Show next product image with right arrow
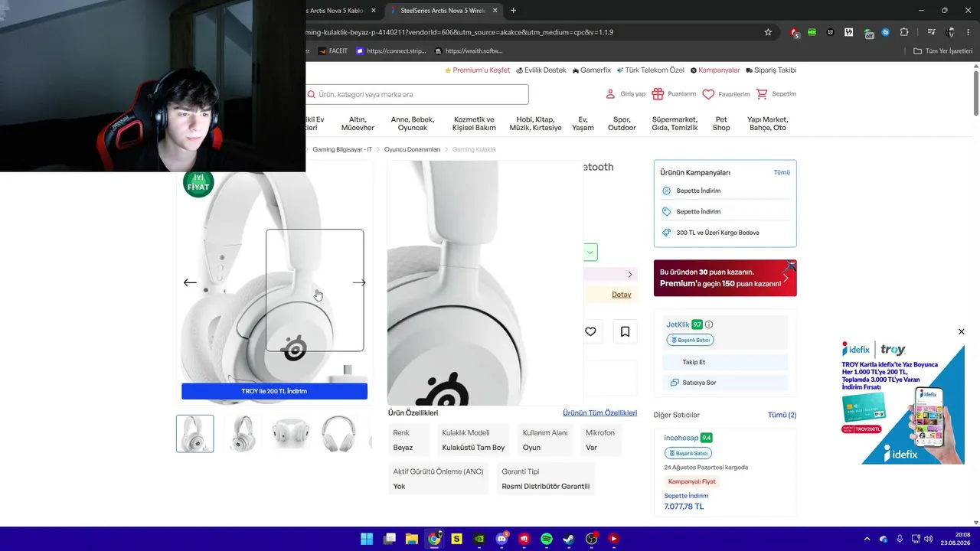This screenshot has height=551, width=980. [358, 282]
